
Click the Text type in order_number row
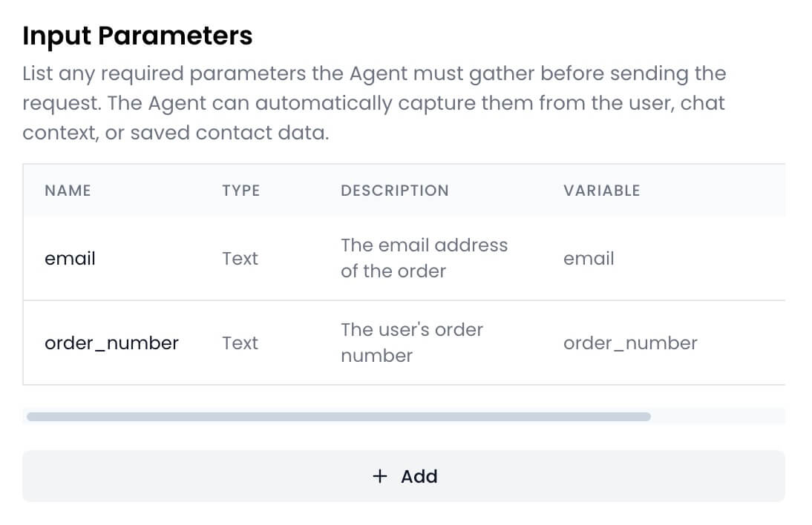click(x=240, y=343)
